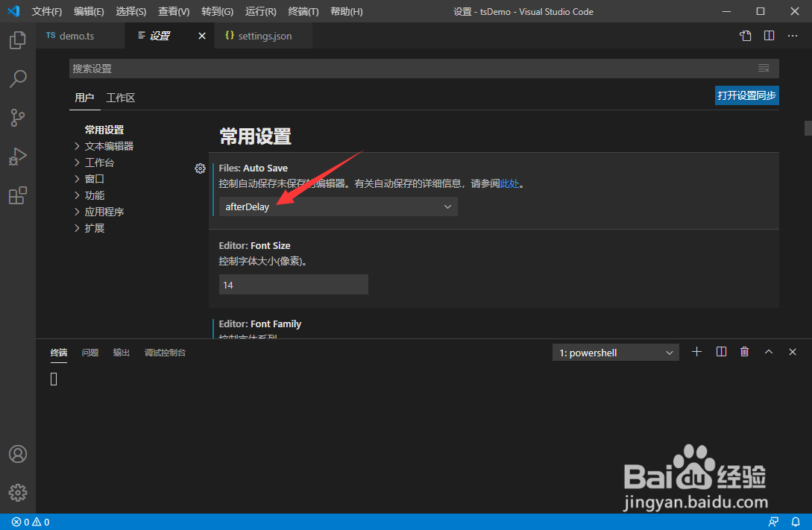Viewport: 812px width, 530px height.
Task: Open the Extensions view
Action: click(18, 195)
